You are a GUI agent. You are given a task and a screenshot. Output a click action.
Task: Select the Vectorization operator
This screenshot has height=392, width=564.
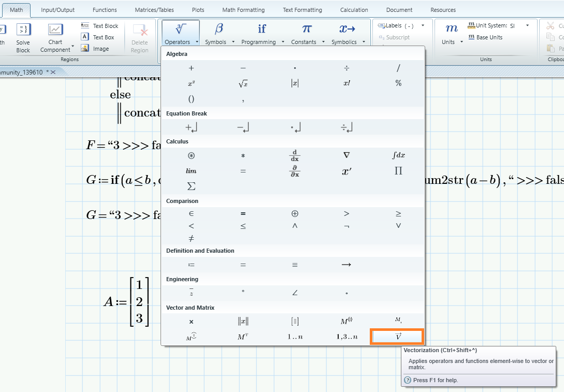(397, 336)
